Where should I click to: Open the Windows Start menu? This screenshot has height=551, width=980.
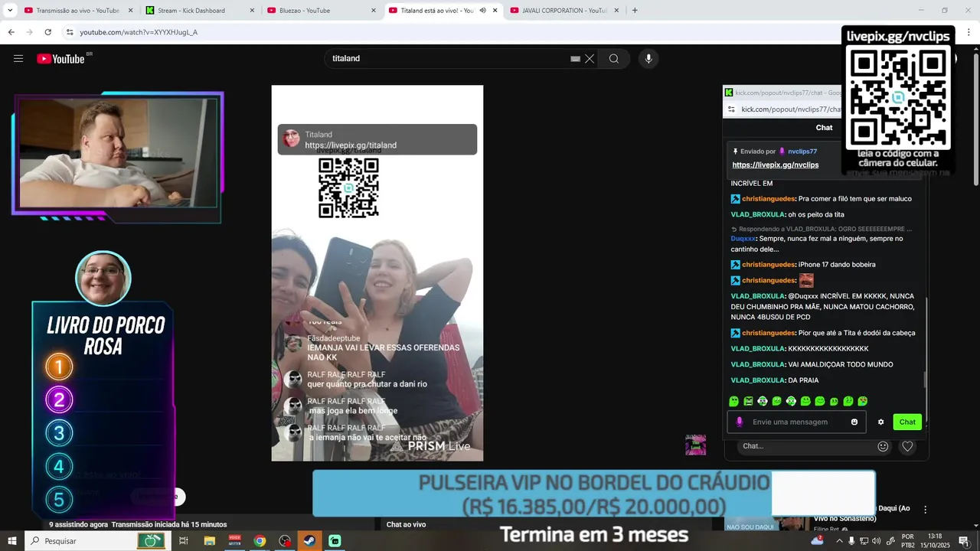(x=11, y=541)
